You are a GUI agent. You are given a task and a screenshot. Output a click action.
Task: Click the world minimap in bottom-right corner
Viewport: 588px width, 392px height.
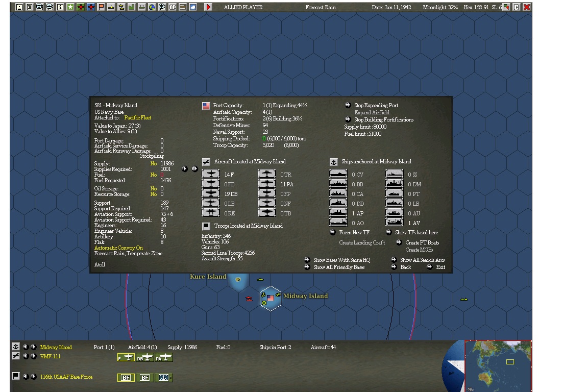498,366
